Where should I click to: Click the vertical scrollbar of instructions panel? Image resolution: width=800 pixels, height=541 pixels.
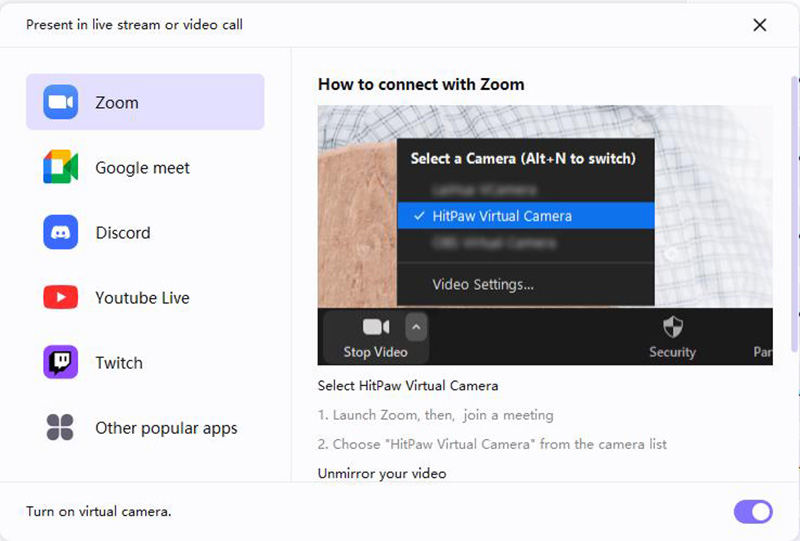(x=794, y=214)
